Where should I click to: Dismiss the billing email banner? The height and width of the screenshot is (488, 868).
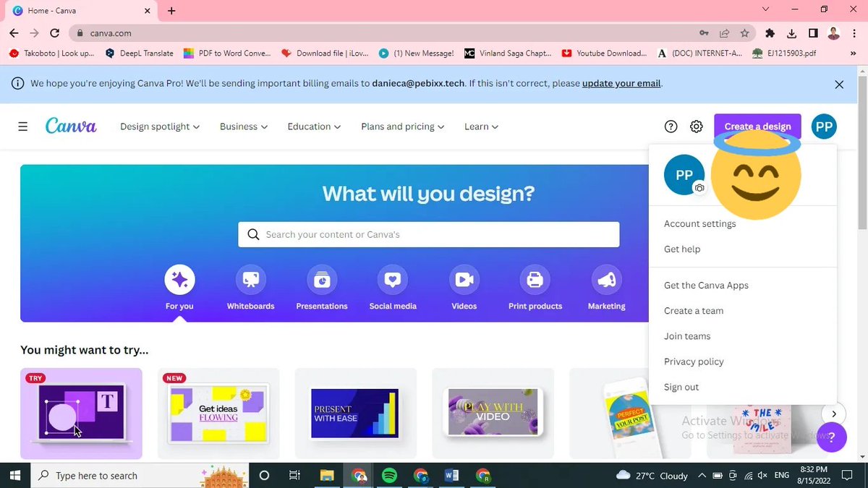tap(839, 84)
